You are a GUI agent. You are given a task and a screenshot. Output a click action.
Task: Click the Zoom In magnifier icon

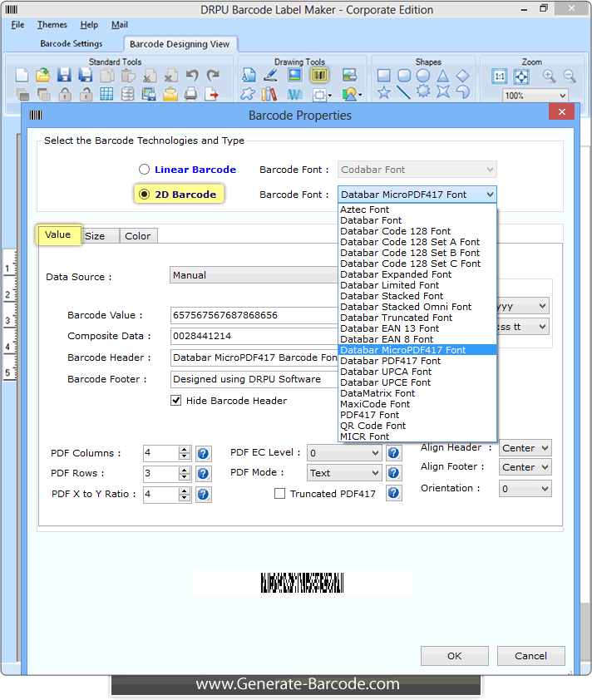click(x=549, y=76)
